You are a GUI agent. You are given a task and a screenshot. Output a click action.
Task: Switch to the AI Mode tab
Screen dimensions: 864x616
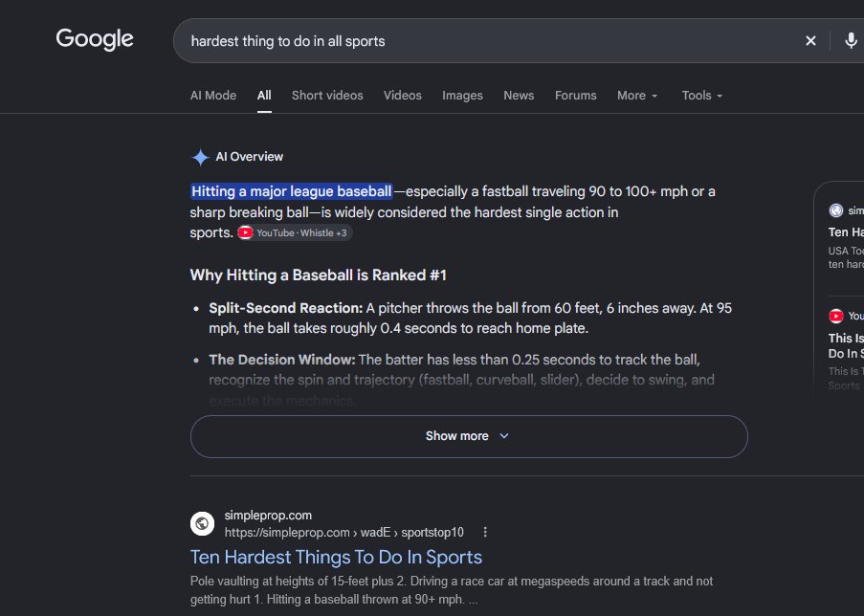click(x=213, y=96)
